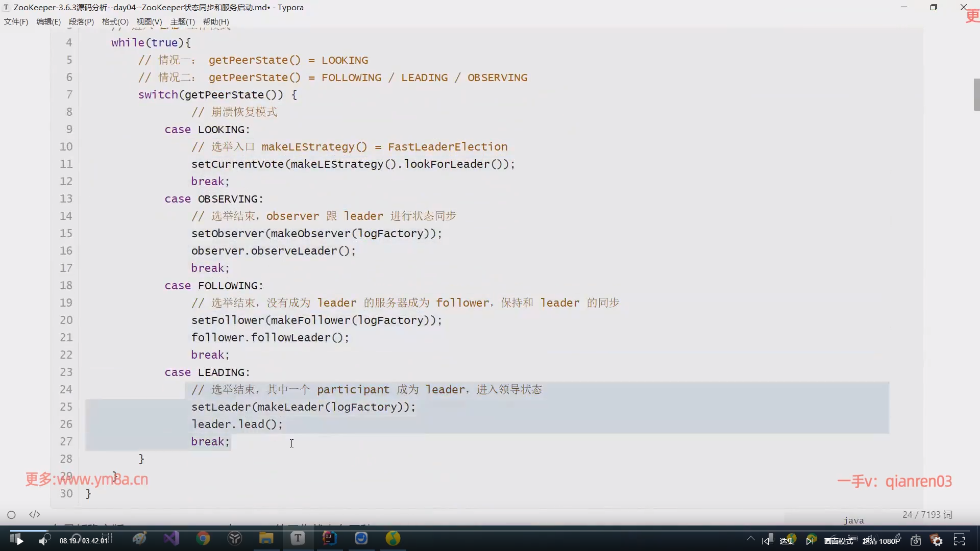980x551 pixels.
Task: Take a video screenshot with camera icon
Action: (x=916, y=541)
